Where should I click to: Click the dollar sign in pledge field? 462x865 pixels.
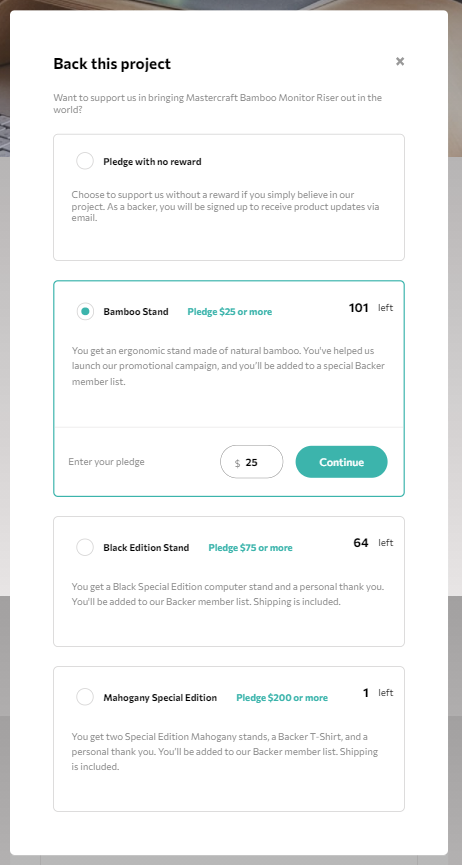pos(237,463)
